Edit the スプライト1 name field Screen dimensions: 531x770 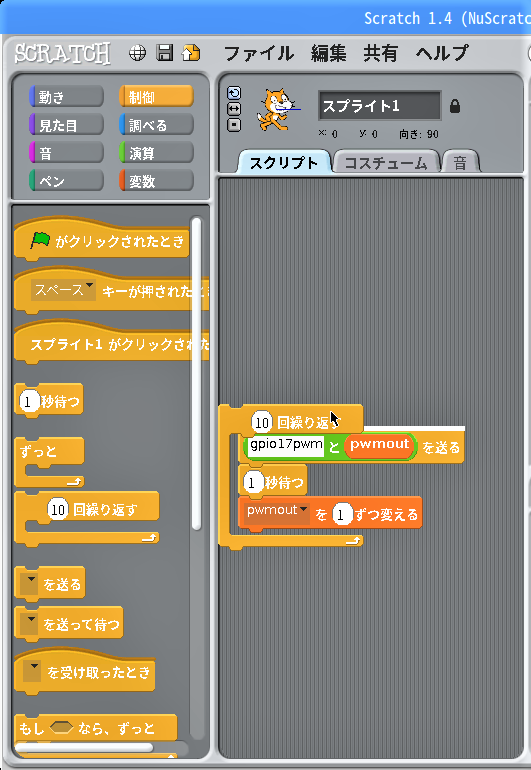pos(380,106)
